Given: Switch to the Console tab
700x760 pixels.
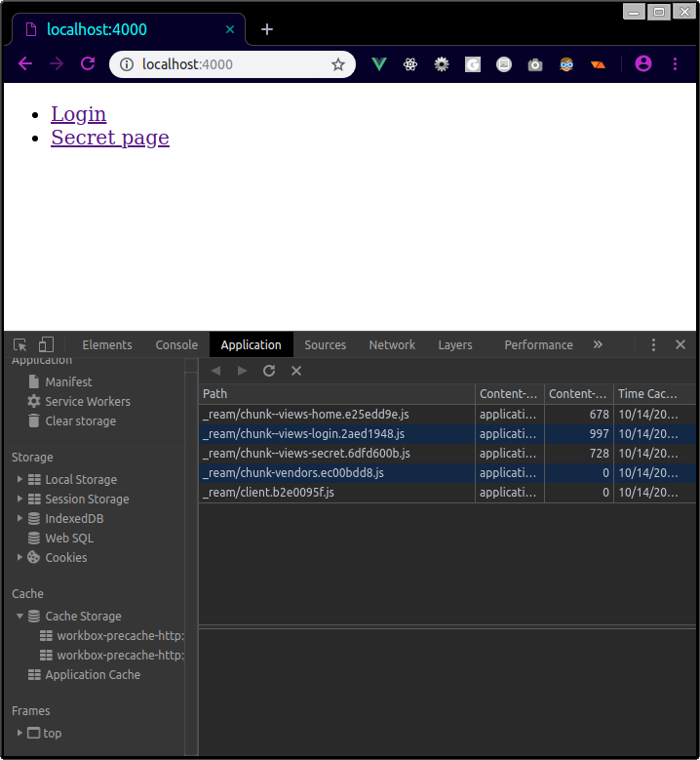Looking at the screenshot, I should tap(176, 344).
